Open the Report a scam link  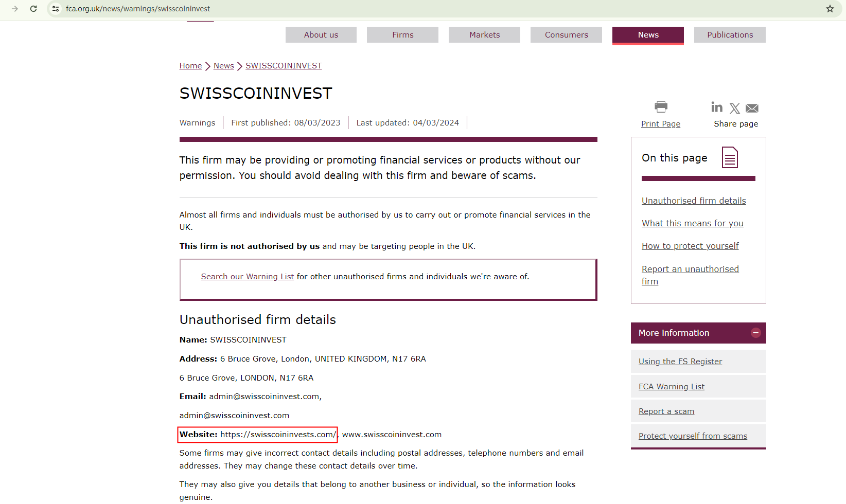click(666, 411)
